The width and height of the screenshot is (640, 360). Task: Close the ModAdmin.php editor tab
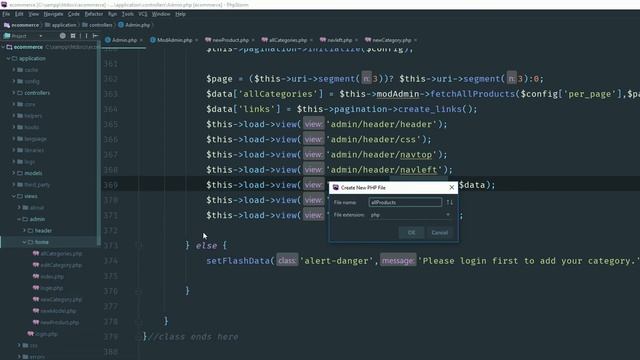point(196,40)
